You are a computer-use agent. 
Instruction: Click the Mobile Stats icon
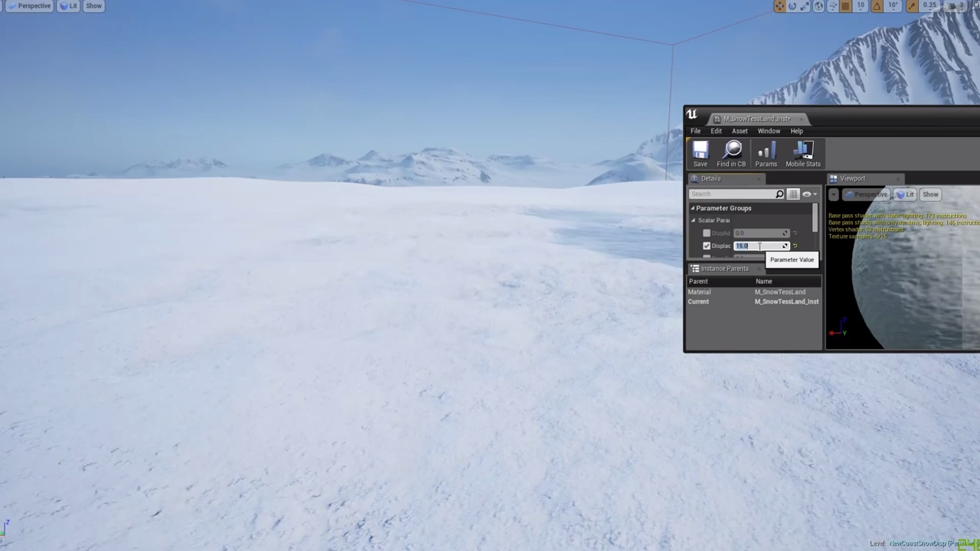(802, 152)
